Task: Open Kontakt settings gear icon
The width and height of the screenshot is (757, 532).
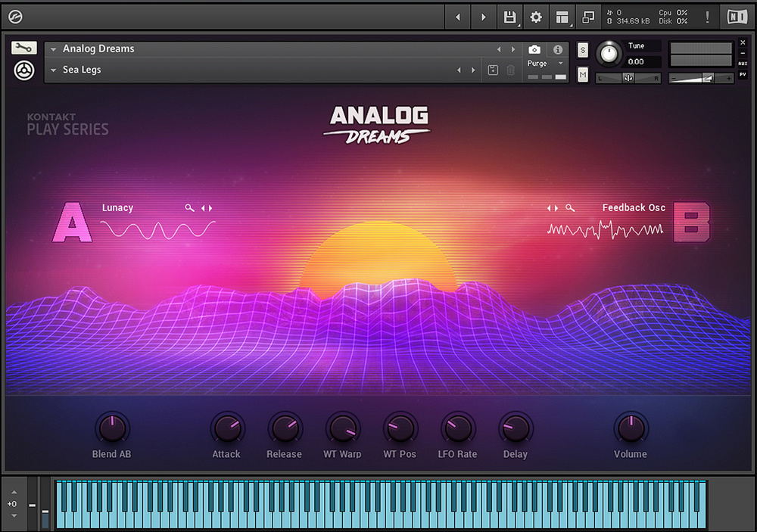Action: pos(536,17)
